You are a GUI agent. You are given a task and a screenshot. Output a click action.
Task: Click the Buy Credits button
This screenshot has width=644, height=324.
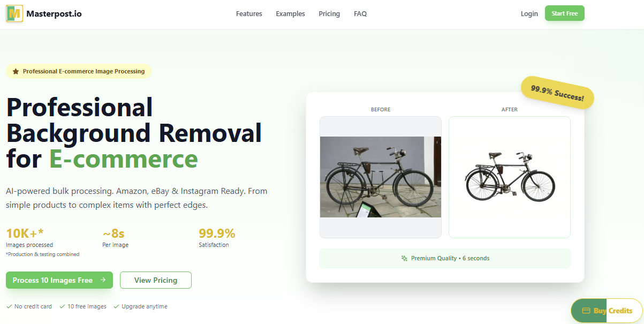click(605, 311)
